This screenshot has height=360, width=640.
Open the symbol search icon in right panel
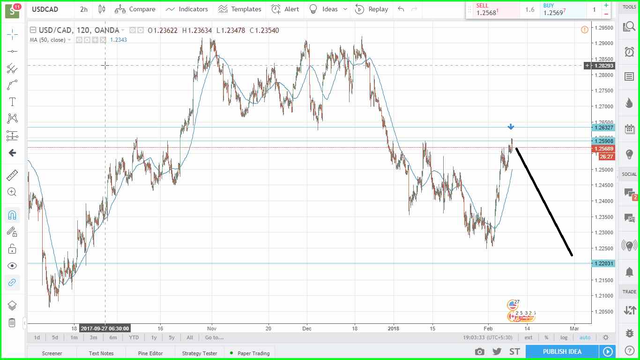click(629, 27)
